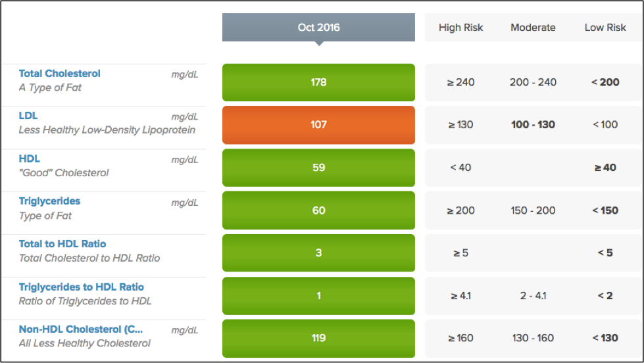Open the Triglycerides biomarker link
Screen dimensions: 644x363
click(x=49, y=201)
